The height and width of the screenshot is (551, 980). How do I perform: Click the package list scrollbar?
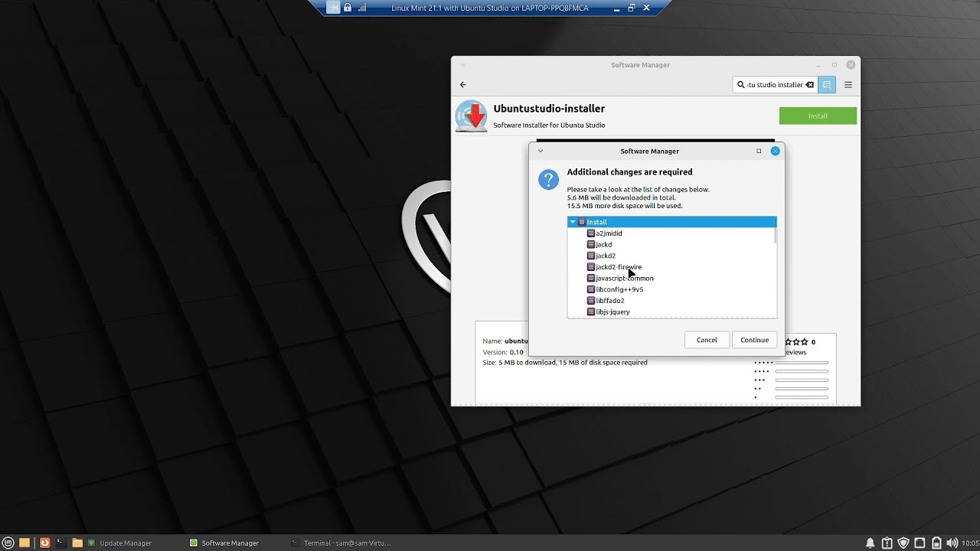pyautogui.click(x=775, y=230)
